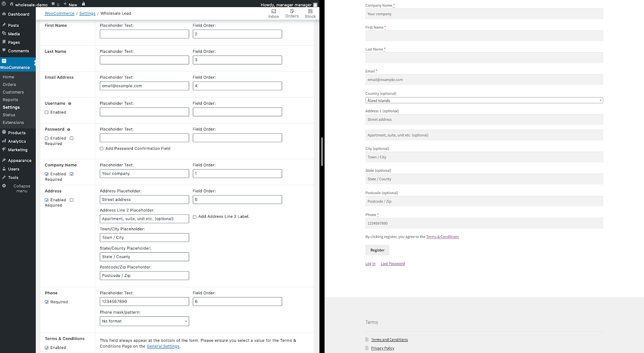
Task: Open Users via the person icon
Action: pyautogui.click(x=4, y=169)
